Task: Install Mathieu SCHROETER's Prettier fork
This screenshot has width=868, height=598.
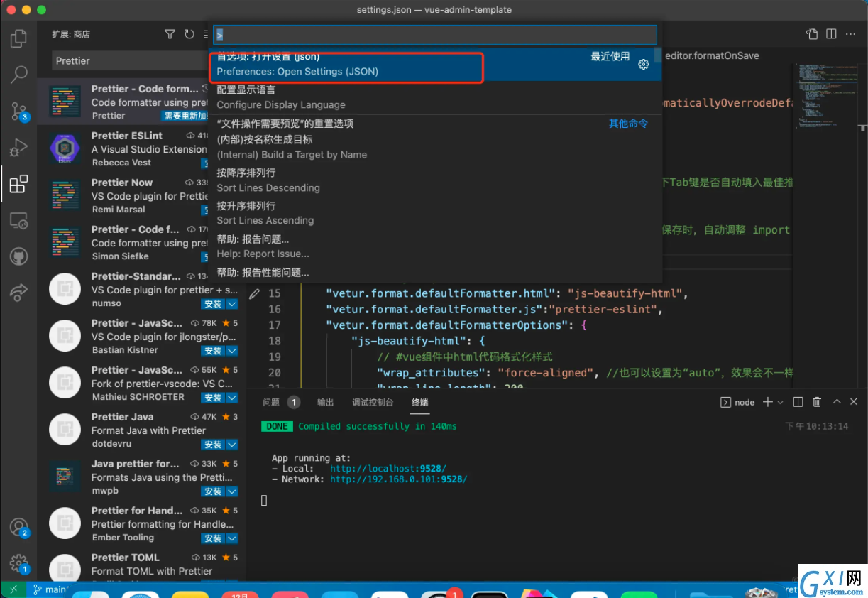Action: 213,398
